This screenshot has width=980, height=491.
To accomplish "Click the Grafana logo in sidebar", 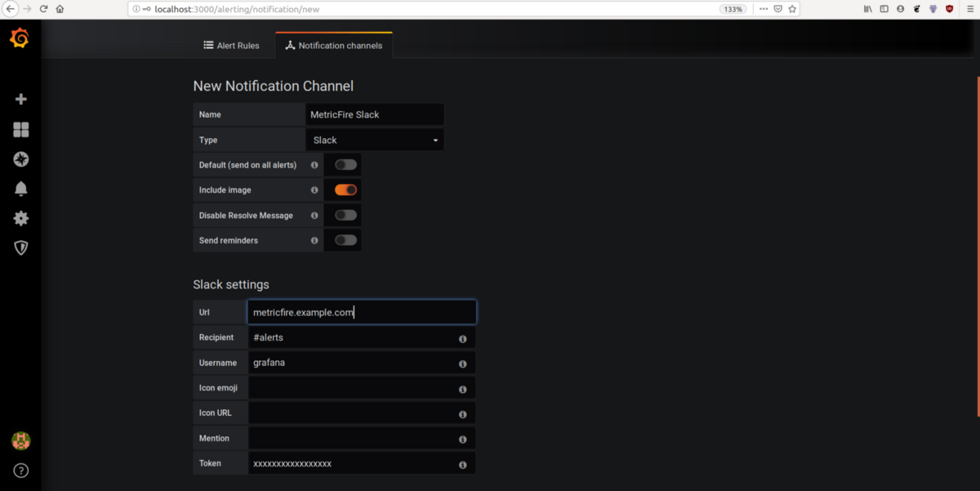I will pyautogui.click(x=20, y=38).
